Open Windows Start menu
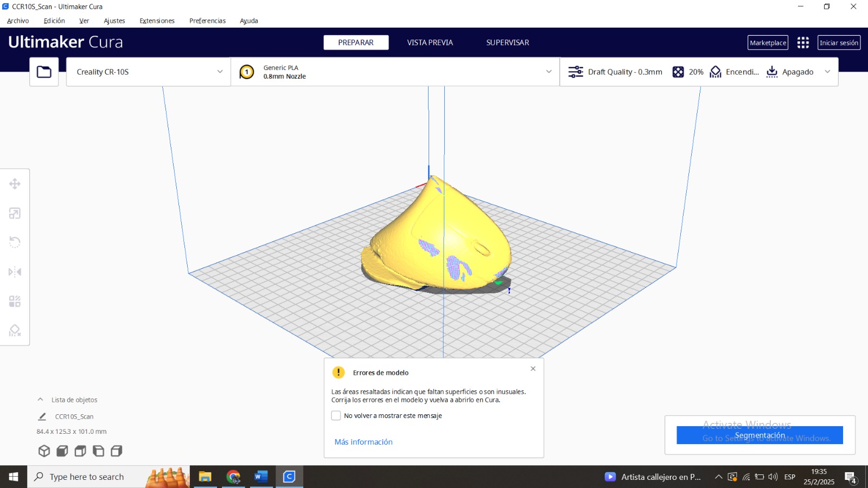Image resolution: width=868 pixels, height=488 pixels. click(x=14, y=477)
